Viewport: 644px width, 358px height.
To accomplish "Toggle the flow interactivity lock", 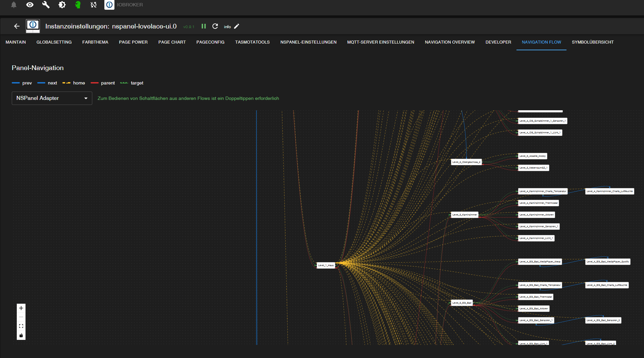I will point(21,335).
